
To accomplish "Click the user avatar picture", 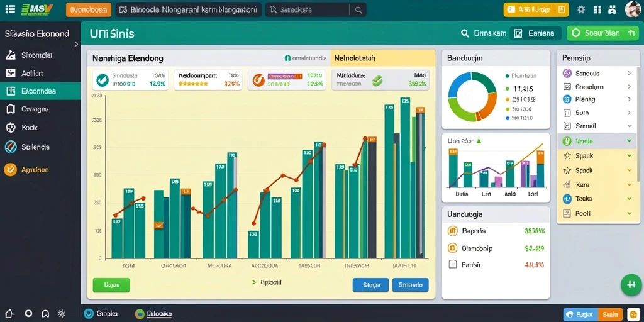I will 633,9.
